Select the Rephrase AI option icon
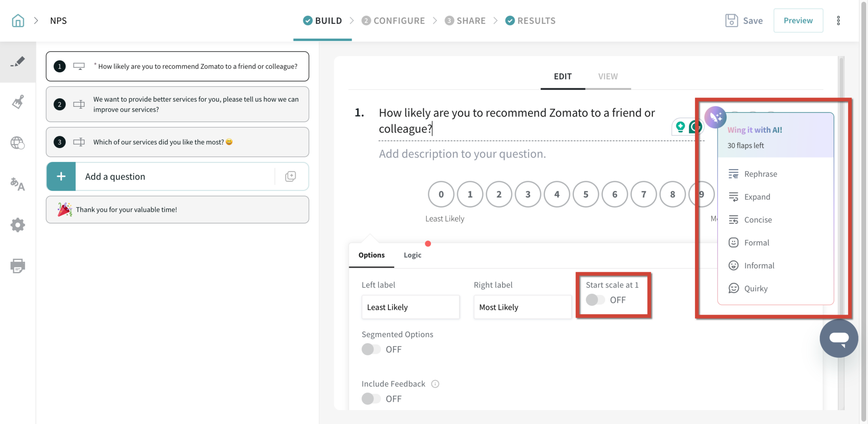The image size is (868, 424). point(733,173)
